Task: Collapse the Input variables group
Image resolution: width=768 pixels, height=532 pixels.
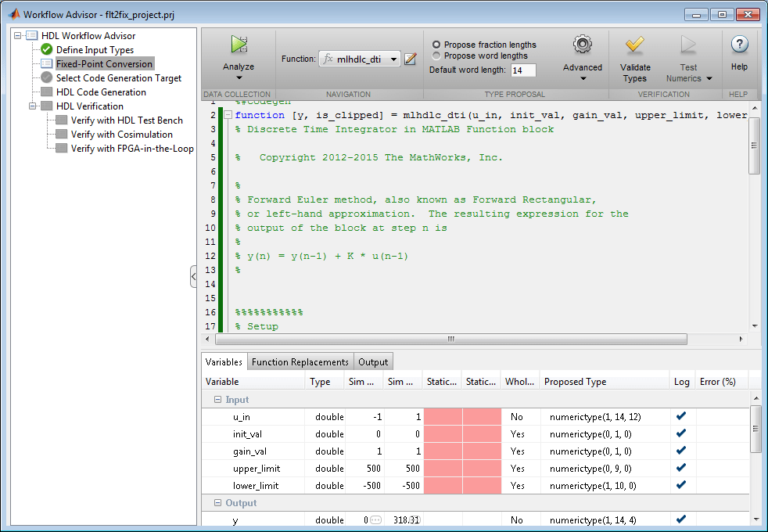Action: [x=217, y=400]
